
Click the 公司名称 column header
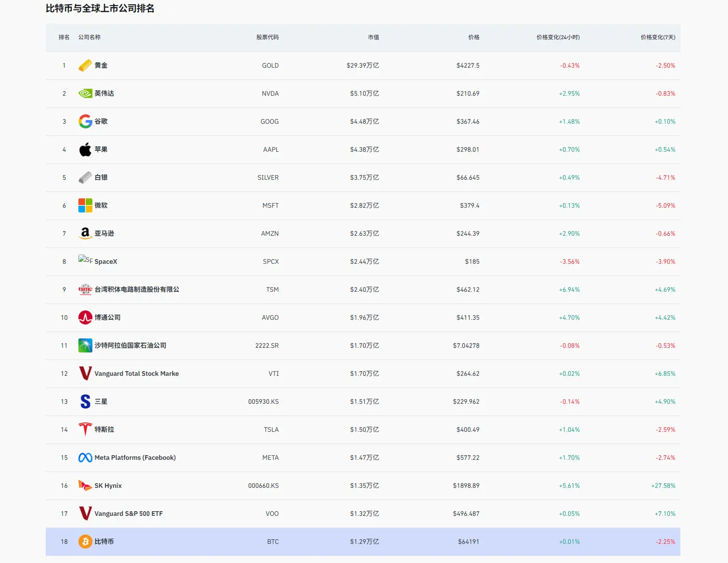click(x=90, y=37)
